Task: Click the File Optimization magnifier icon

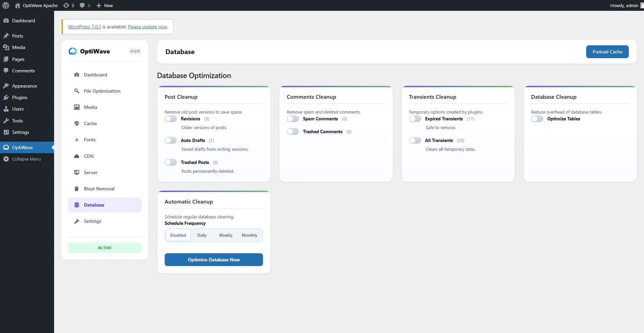Action: tap(77, 91)
